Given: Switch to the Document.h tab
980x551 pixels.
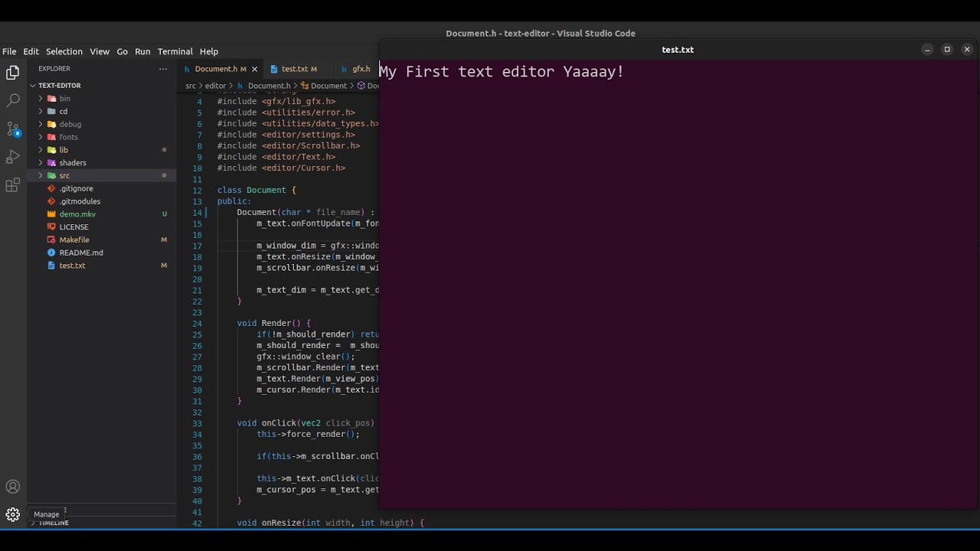Looking at the screenshot, I should 220,69.
